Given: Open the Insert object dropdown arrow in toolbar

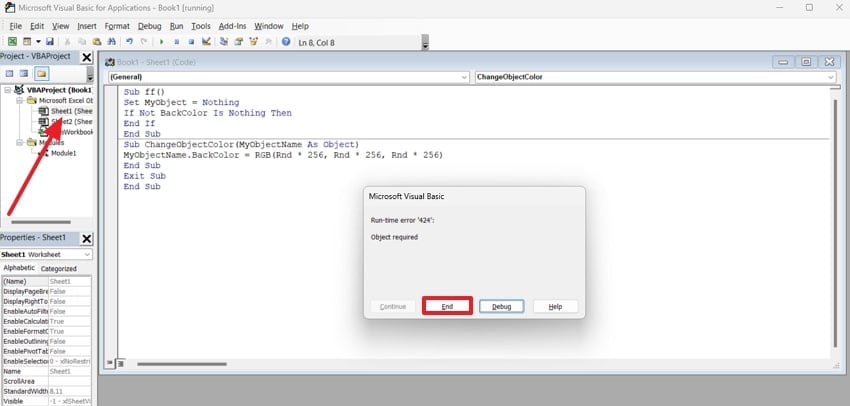Looking at the screenshot, I should point(38,42).
